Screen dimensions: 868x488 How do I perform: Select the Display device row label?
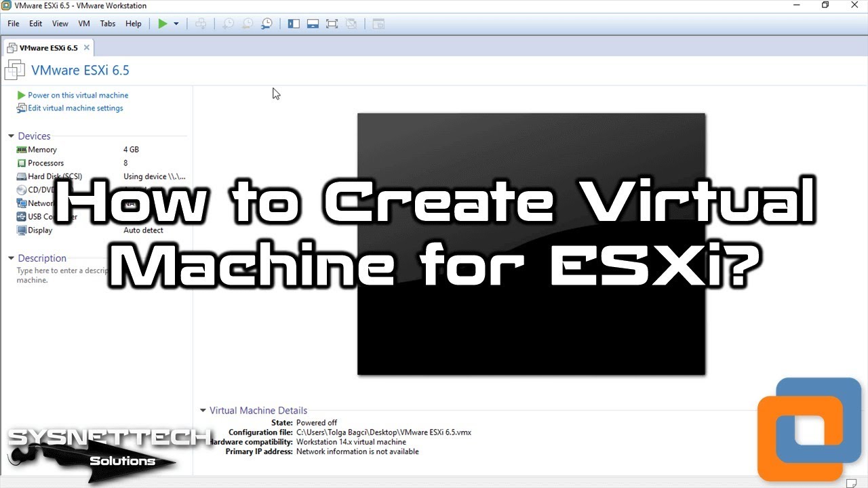40,230
